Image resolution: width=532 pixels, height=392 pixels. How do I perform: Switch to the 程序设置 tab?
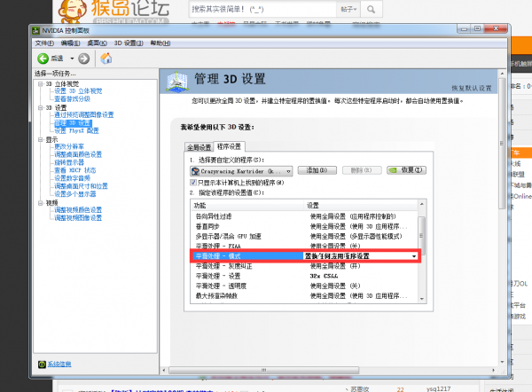click(x=229, y=146)
